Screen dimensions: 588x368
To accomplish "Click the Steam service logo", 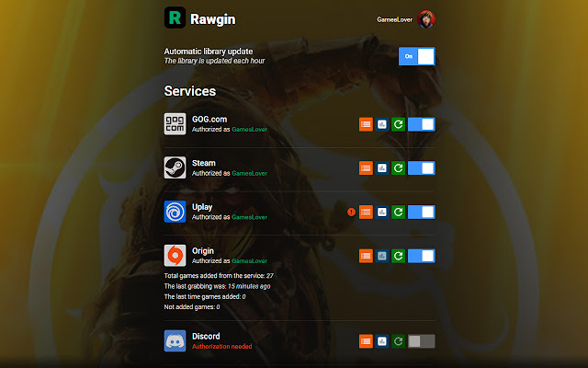I will pos(175,167).
